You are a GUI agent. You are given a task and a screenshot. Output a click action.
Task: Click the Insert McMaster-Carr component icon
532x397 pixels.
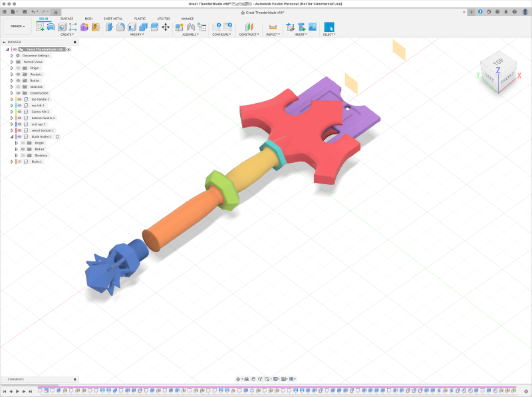301,27
